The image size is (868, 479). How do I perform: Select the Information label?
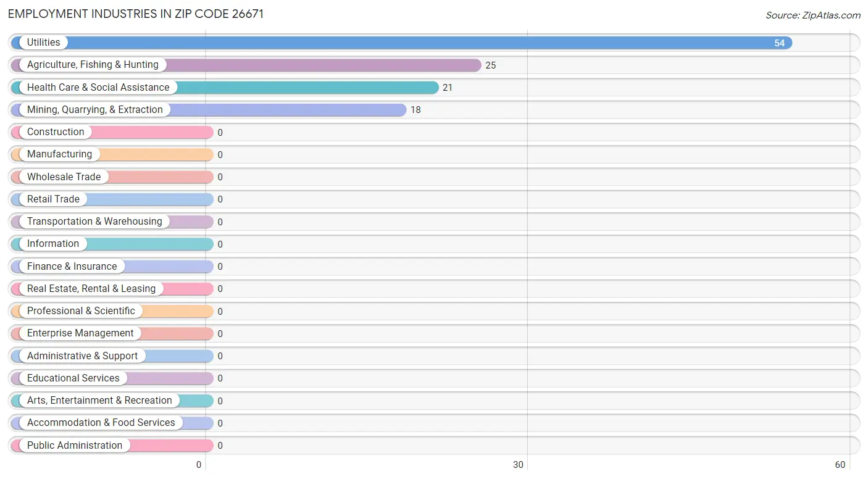tap(53, 244)
